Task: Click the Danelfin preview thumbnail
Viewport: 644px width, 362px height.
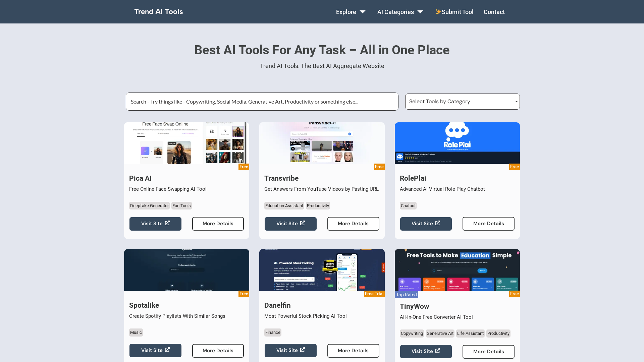Action: point(322,270)
